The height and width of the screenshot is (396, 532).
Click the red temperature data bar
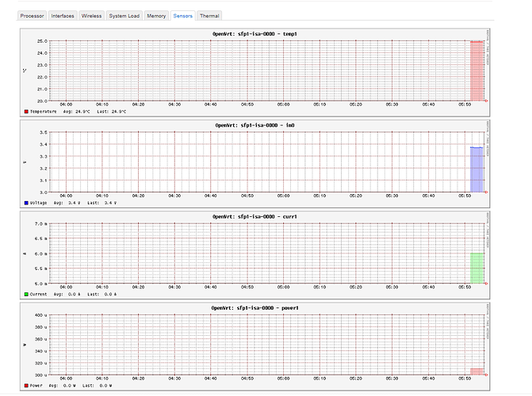pyautogui.click(x=477, y=71)
